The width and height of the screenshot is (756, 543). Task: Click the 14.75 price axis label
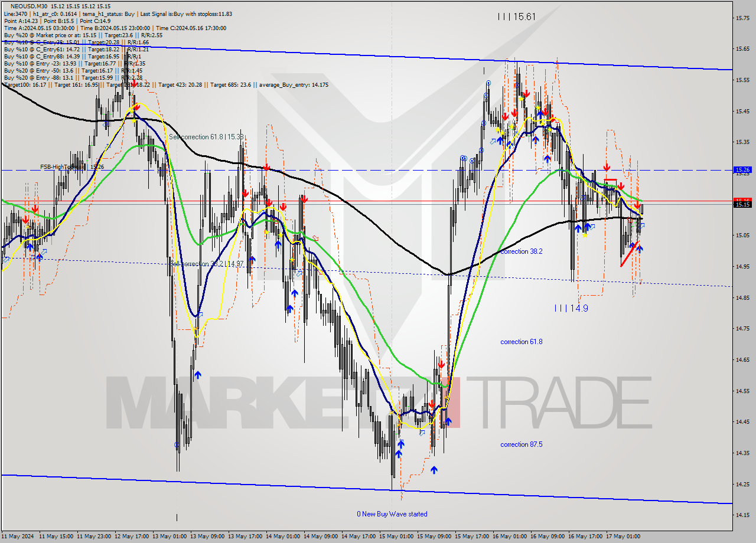click(742, 328)
